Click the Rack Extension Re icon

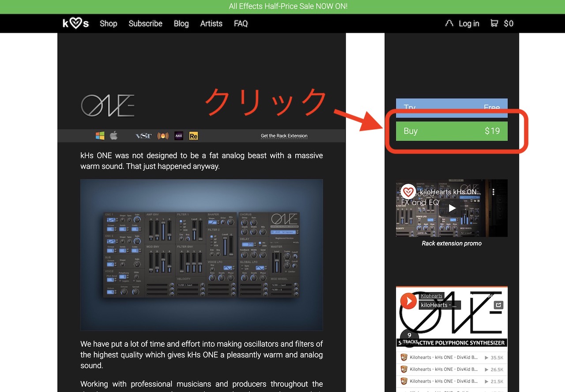(193, 136)
